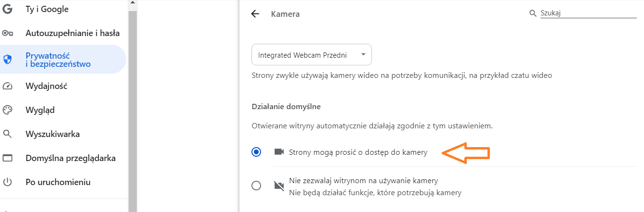The height and width of the screenshot is (212, 644).
Task: Open Wygląd settings section
Action: 40,110
